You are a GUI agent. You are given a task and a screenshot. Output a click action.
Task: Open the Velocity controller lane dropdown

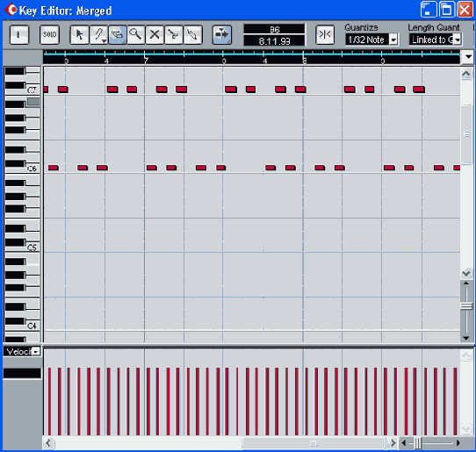click(36, 352)
